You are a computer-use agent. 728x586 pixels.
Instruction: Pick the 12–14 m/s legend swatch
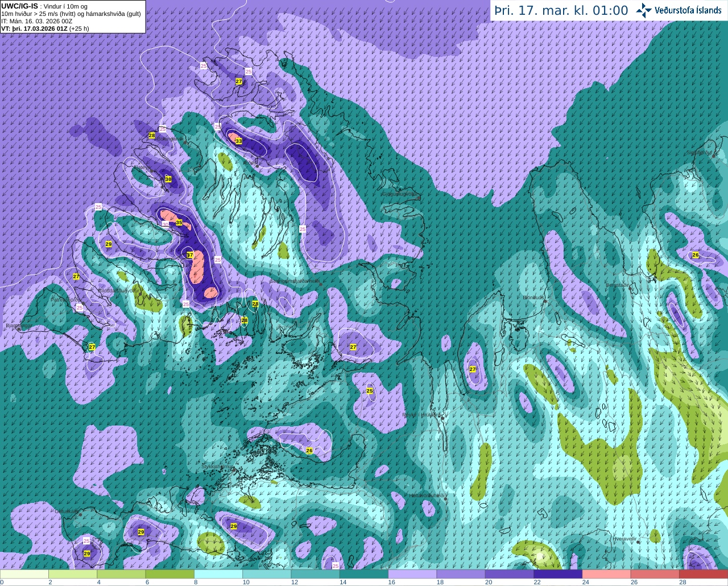pos(316,574)
